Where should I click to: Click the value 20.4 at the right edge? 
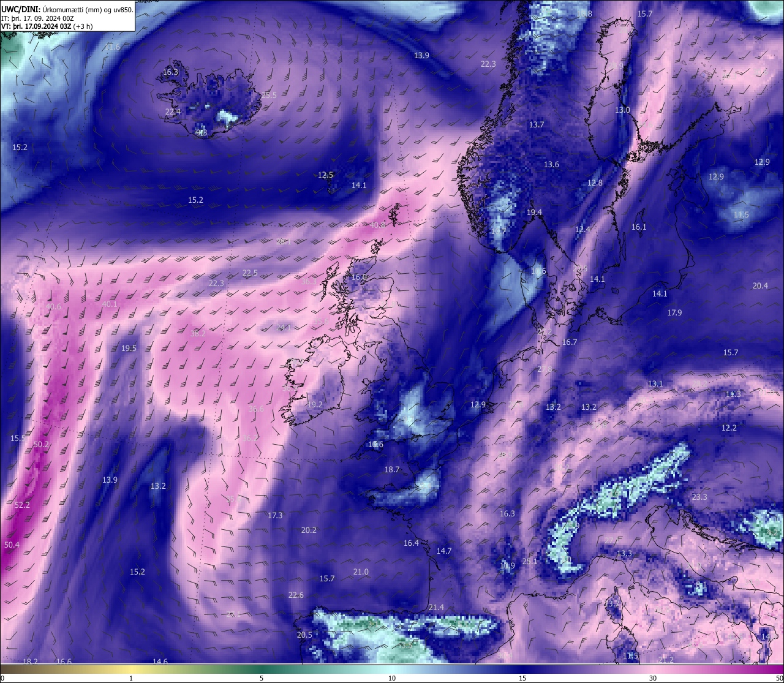tap(760, 285)
